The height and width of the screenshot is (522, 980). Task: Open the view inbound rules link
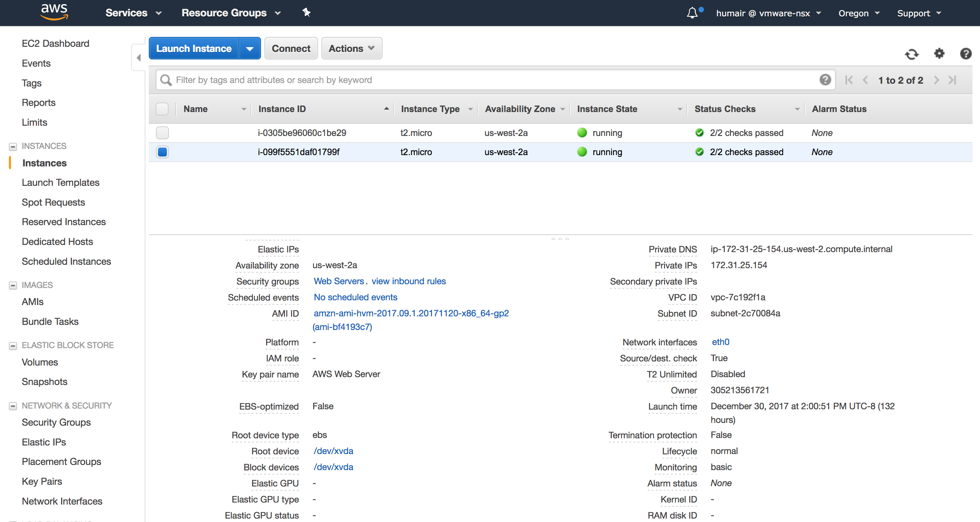pos(408,281)
